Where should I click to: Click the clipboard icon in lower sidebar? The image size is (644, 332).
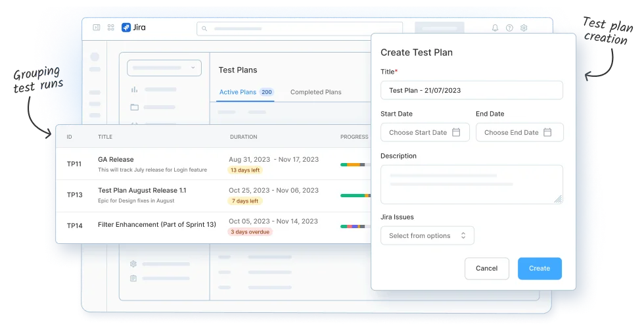click(x=133, y=278)
